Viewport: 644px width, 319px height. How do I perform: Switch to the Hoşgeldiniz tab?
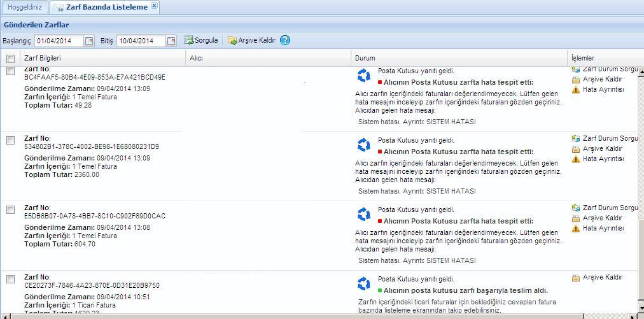[x=24, y=7]
